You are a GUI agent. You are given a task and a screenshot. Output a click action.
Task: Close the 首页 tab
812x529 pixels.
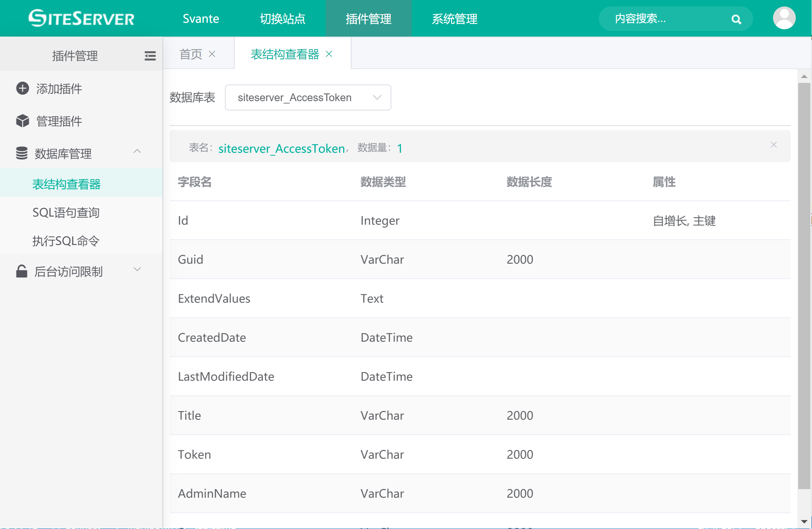pyautogui.click(x=212, y=54)
